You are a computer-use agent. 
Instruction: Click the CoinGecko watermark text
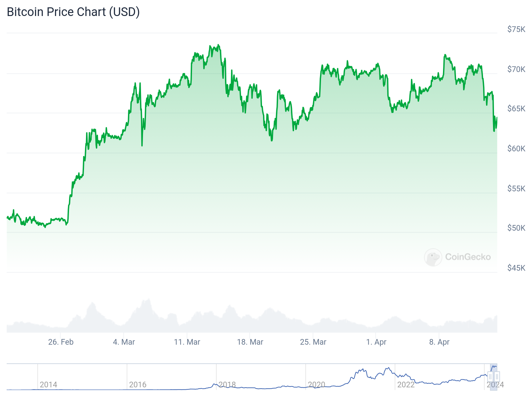(x=468, y=257)
